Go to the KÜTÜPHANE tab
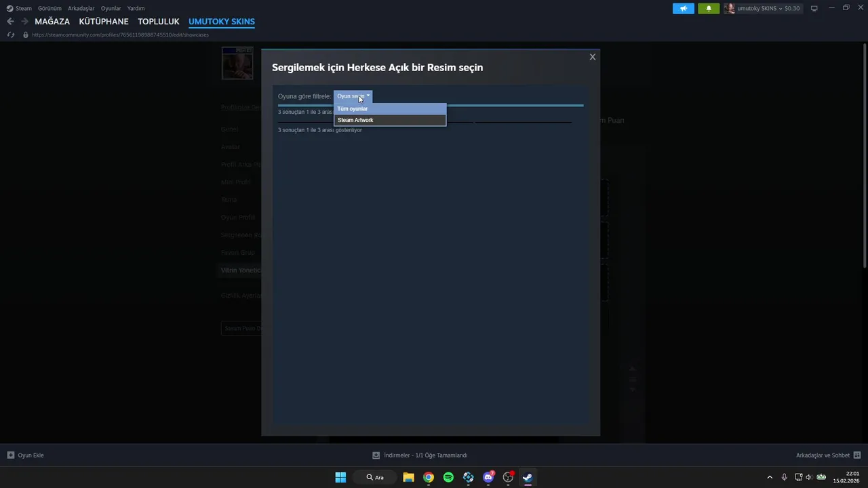The width and height of the screenshot is (868, 488). tap(104, 22)
